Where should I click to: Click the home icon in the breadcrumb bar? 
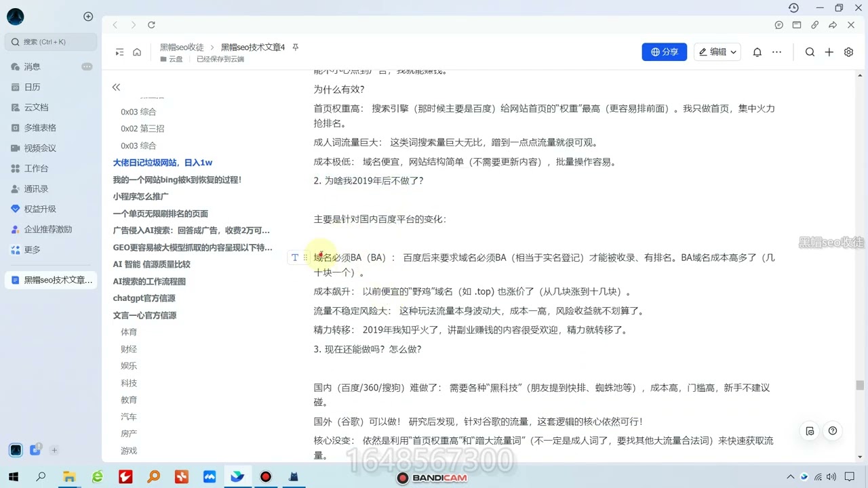pos(137,52)
